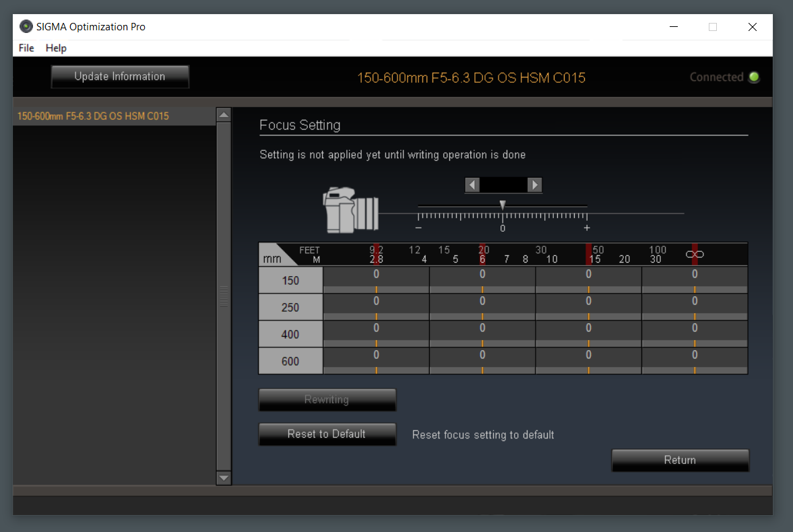Select the 150-600mm lens in the list
Image resolution: width=793 pixels, height=532 pixels.
[115, 117]
